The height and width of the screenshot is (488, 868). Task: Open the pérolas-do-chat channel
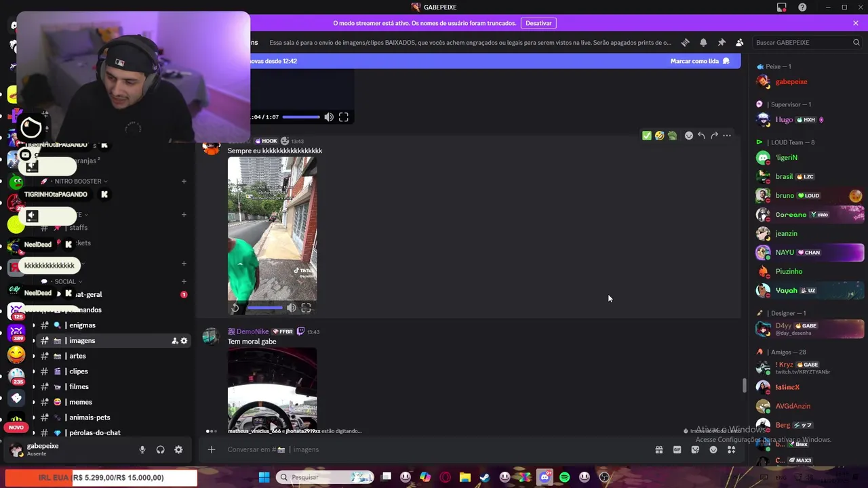pyautogui.click(x=113, y=432)
